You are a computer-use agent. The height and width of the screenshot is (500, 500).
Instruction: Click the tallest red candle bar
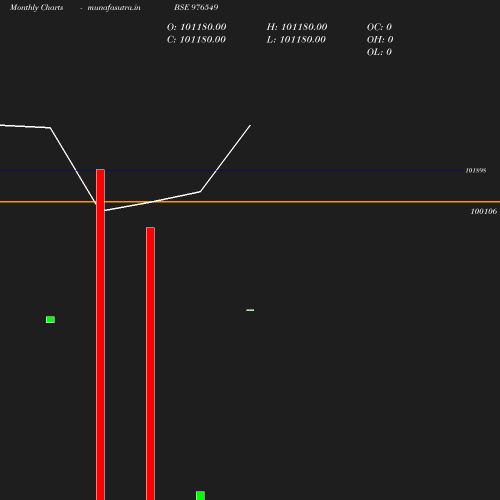tap(100, 334)
